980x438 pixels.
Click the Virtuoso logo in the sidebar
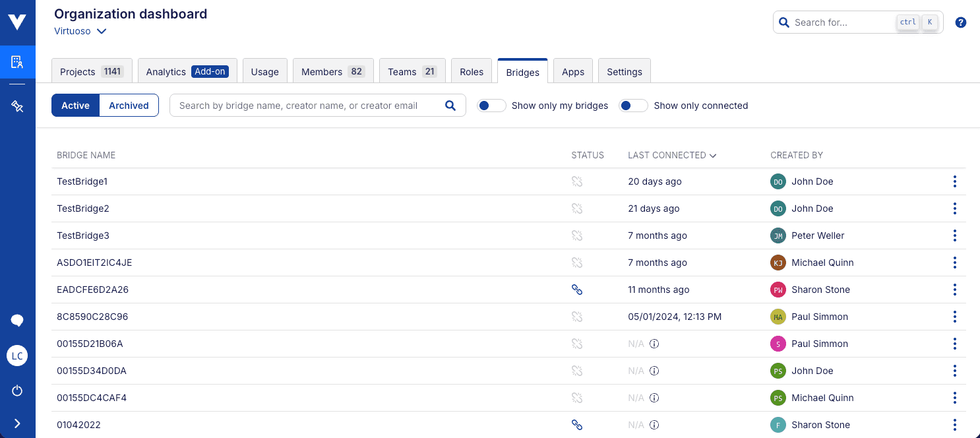tap(17, 22)
